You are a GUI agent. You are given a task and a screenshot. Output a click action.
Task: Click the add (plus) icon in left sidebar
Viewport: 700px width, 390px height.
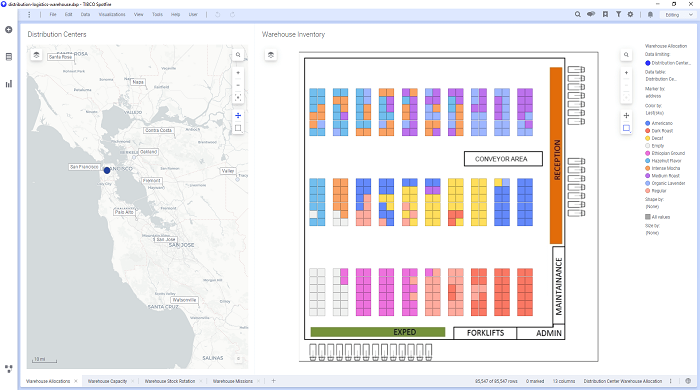tap(8, 30)
